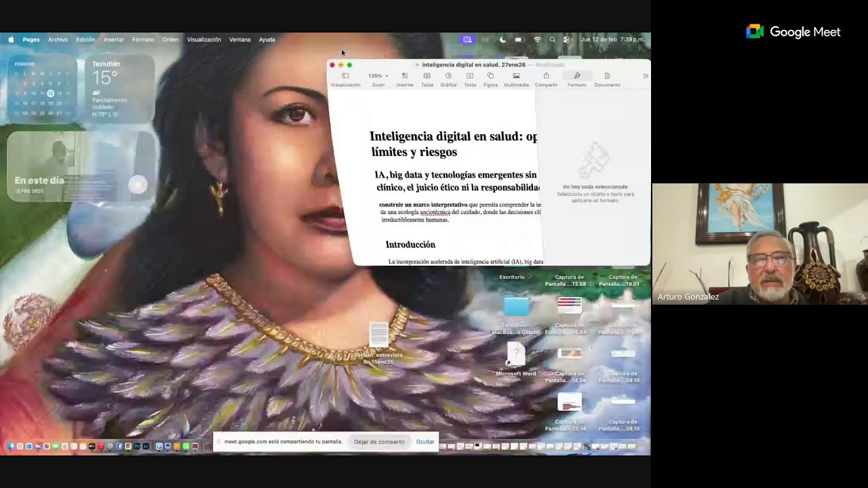868x488 pixels.
Task: Open the Teziutlán weather widget
Action: click(120, 89)
